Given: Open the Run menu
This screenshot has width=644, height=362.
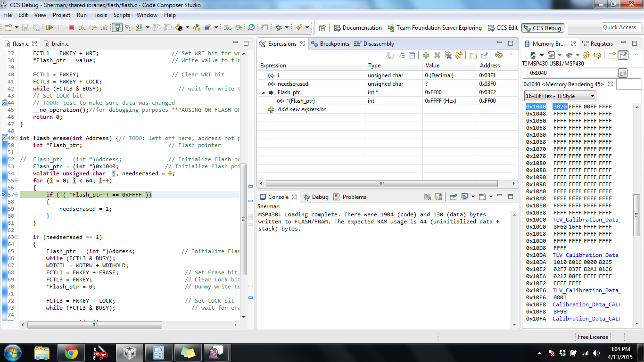Looking at the screenshot, I should tap(82, 15).
